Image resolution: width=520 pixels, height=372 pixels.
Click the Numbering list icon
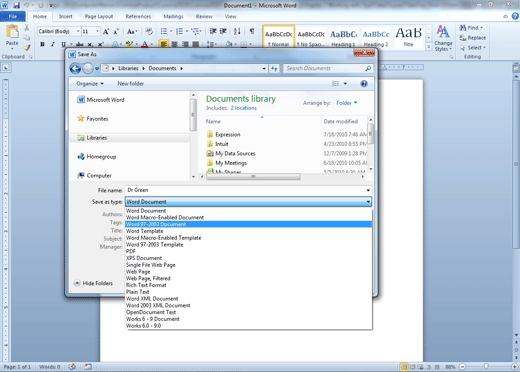coord(179,31)
